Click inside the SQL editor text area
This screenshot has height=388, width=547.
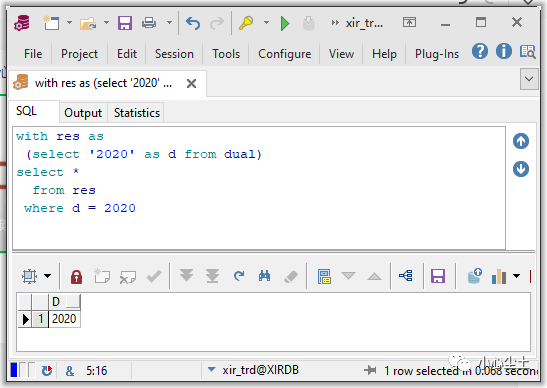[x=259, y=188]
